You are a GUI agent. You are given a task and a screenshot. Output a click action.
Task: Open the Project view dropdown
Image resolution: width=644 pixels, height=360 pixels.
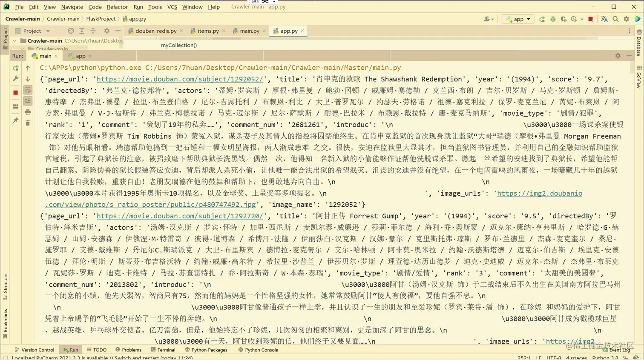coord(33,31)
